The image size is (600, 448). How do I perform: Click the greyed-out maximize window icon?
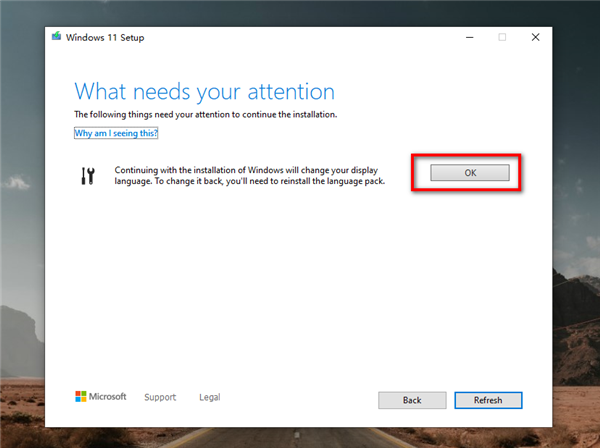(502, 38)
